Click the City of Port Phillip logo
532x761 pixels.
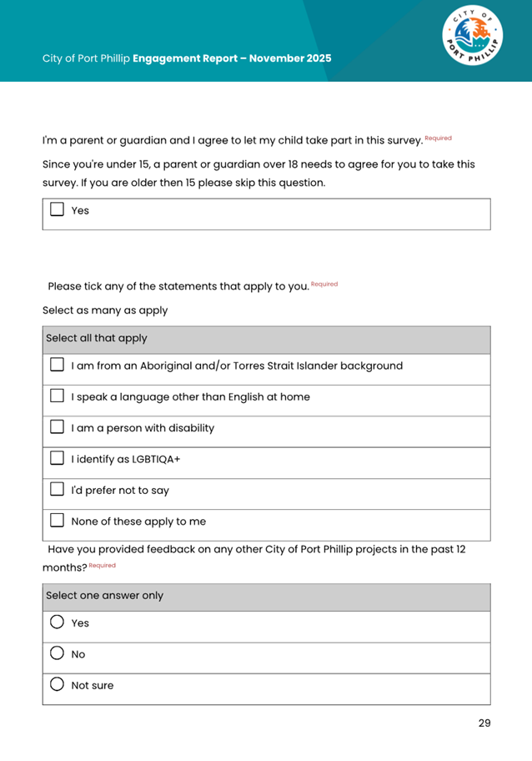pyautogui.click(x=474, y=41)
